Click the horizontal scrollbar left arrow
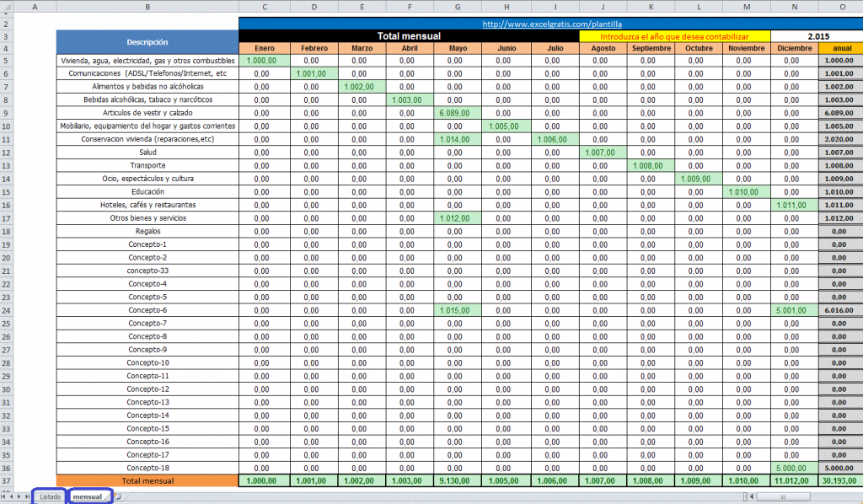The height and width of the screenshot is (504, 863). (x=751, y=497)
